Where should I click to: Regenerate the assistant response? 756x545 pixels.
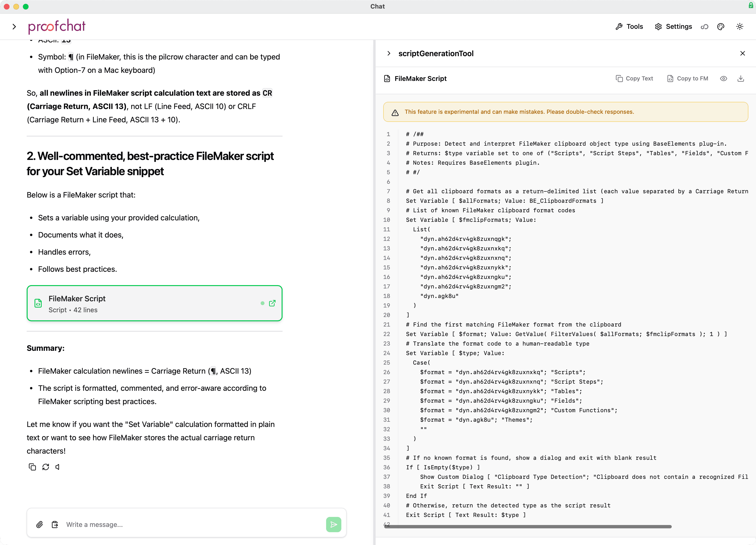[x=45, y=467]
